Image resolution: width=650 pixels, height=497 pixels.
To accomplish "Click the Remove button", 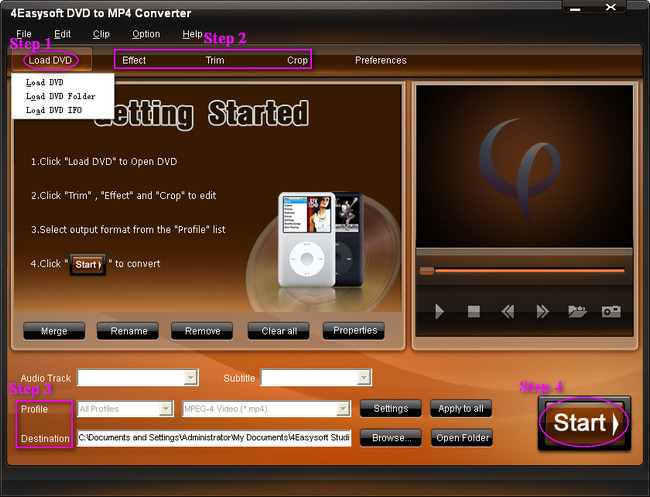I will point(202,331).
